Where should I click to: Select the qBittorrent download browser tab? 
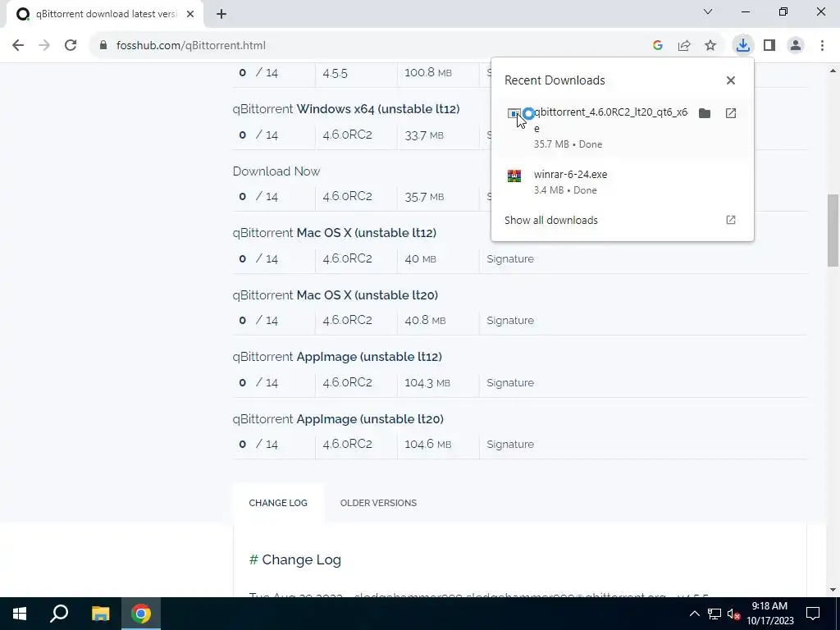[x=105, y=14]
